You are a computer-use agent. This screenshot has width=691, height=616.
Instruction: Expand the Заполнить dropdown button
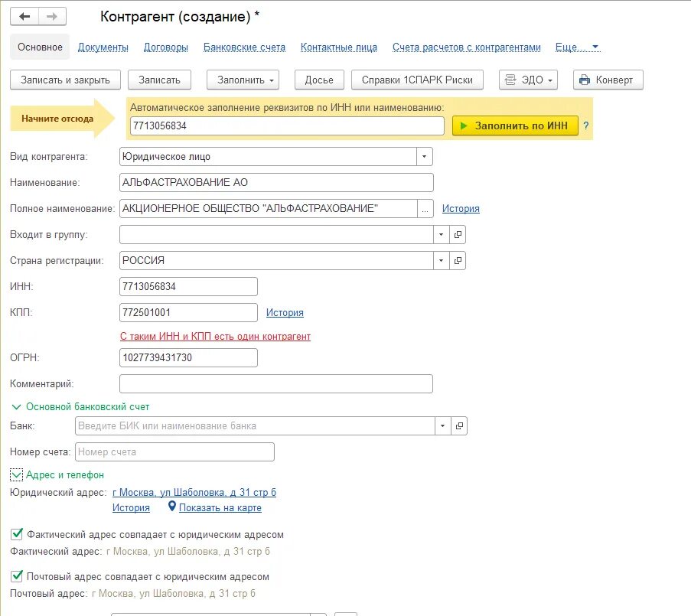[243, 80]
